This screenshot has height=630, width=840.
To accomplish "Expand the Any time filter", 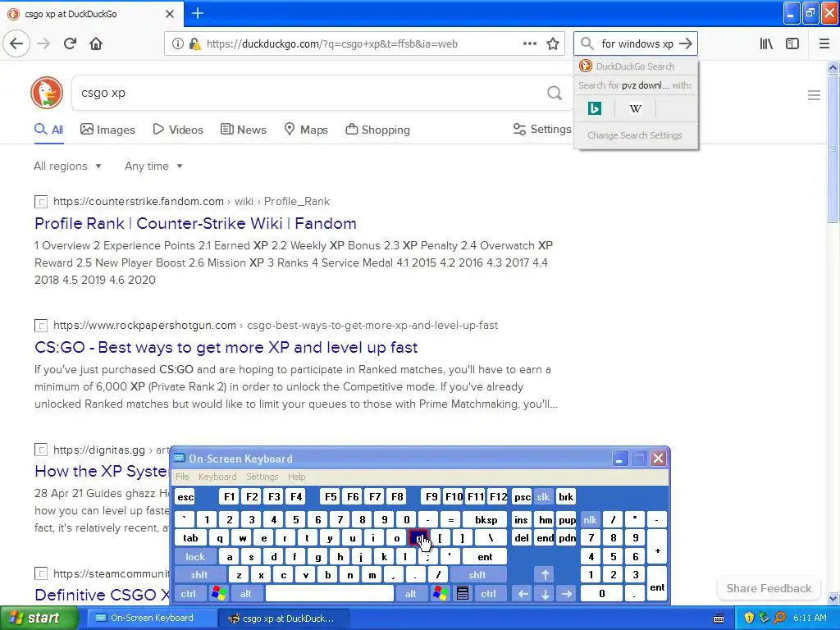I will (153, 166).
